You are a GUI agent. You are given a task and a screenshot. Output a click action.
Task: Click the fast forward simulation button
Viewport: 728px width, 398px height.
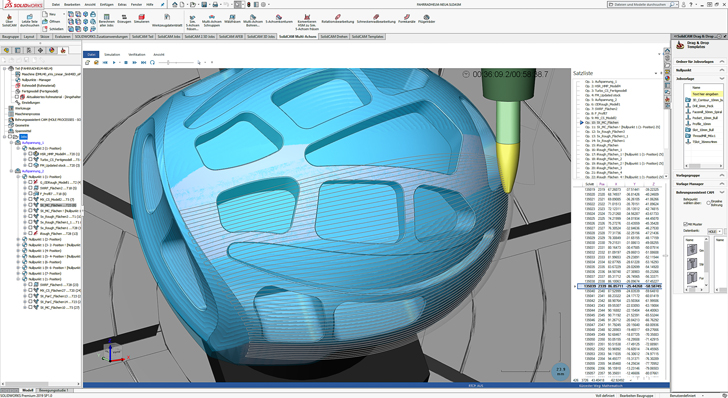[134, 62]
